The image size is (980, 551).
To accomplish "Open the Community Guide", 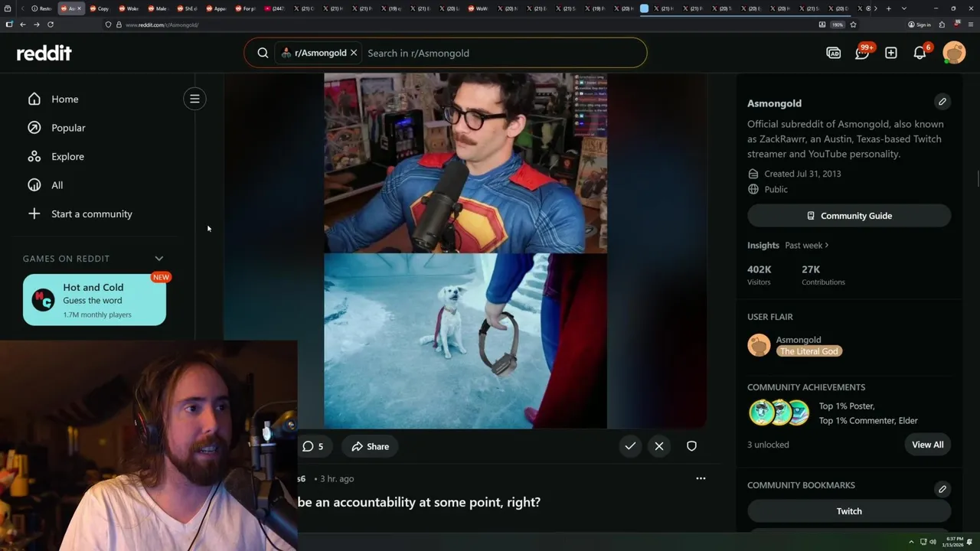I will coord(849,216).
